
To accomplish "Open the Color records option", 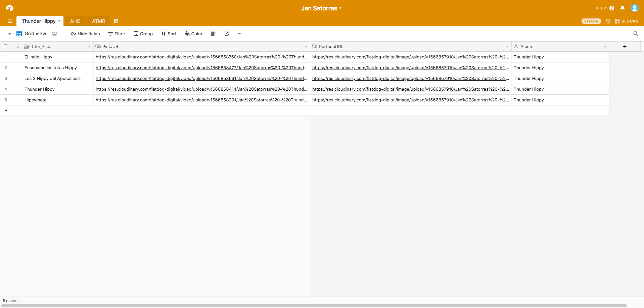I will 194,34.
